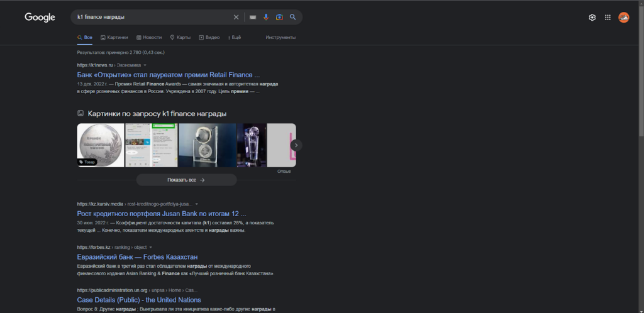
Task: Open the k1news.ru result dropdown arrow
Action: [x=145, y=65]
